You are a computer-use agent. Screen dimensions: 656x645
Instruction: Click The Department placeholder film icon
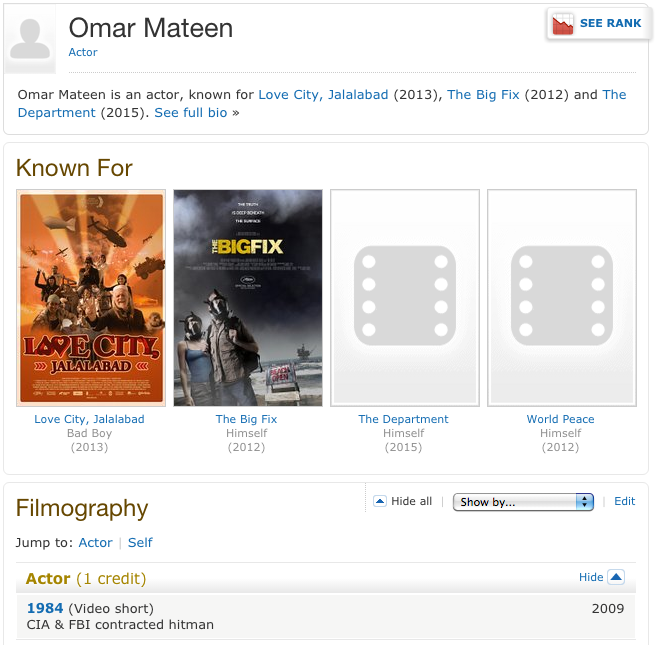tap(405, 298)
